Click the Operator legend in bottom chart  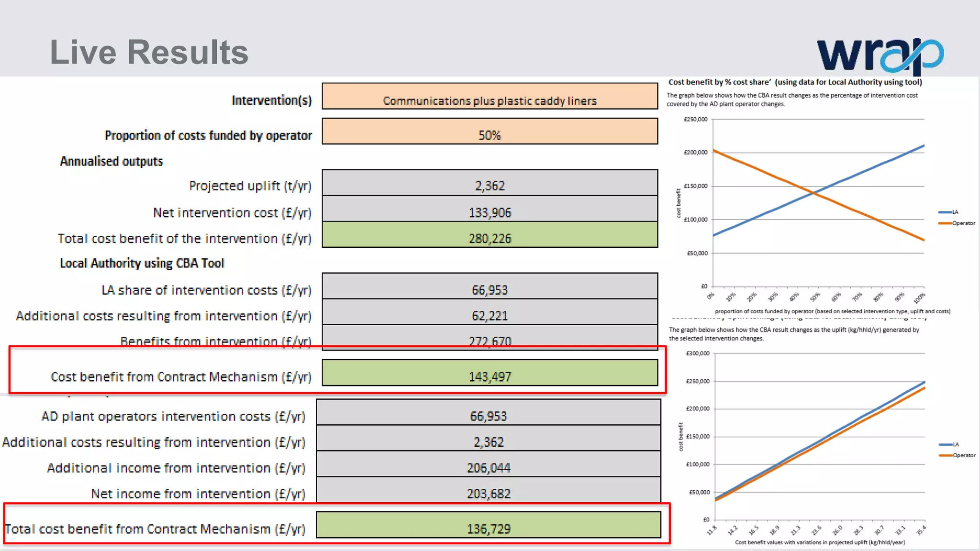click(x=958, y=455)
